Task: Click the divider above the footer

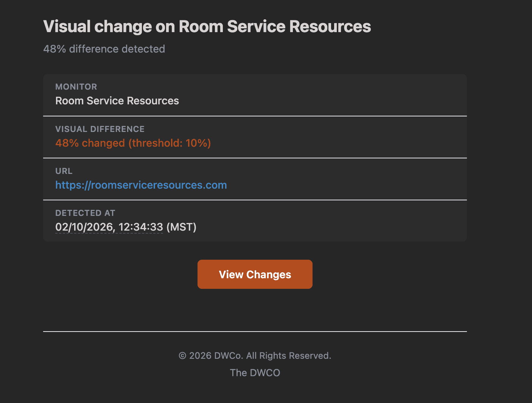Action: tap(255, 332)
